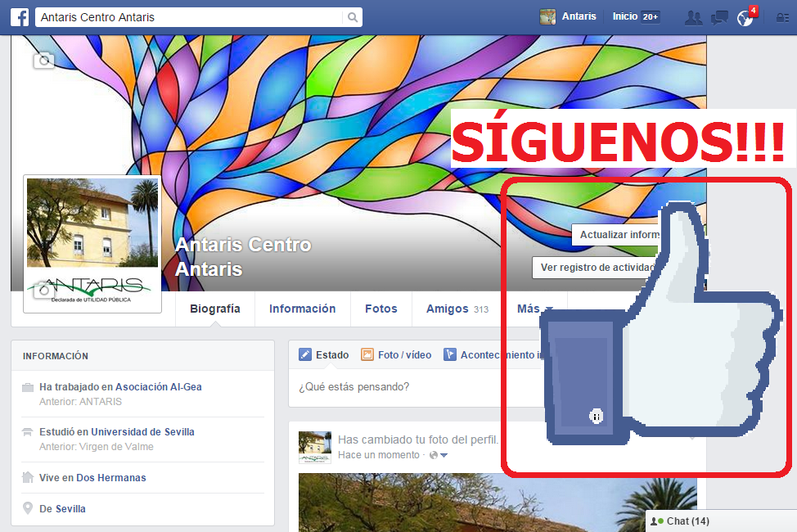Open INFORMACIÓN section header
797x532 pixels.
click(x=56, y=356)
